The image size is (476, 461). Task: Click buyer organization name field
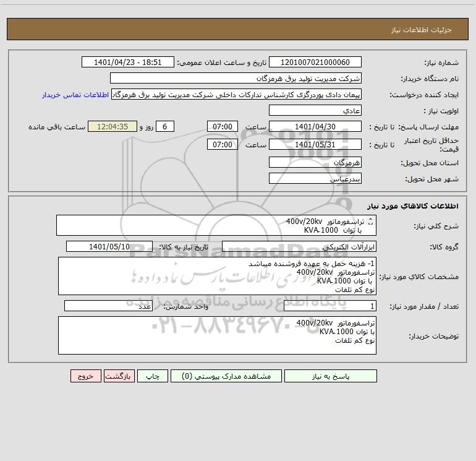[x=236, y=79]
